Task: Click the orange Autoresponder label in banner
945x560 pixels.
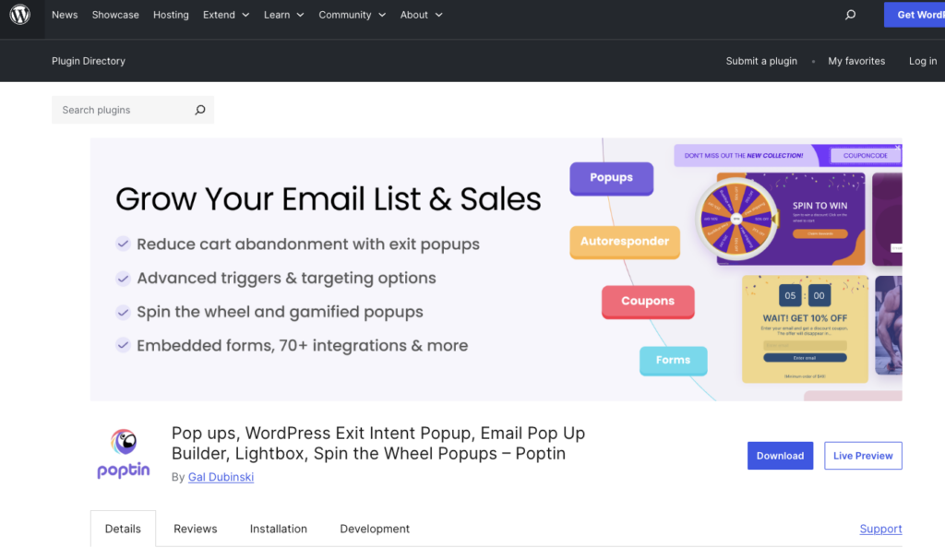Action: (625, 242)
